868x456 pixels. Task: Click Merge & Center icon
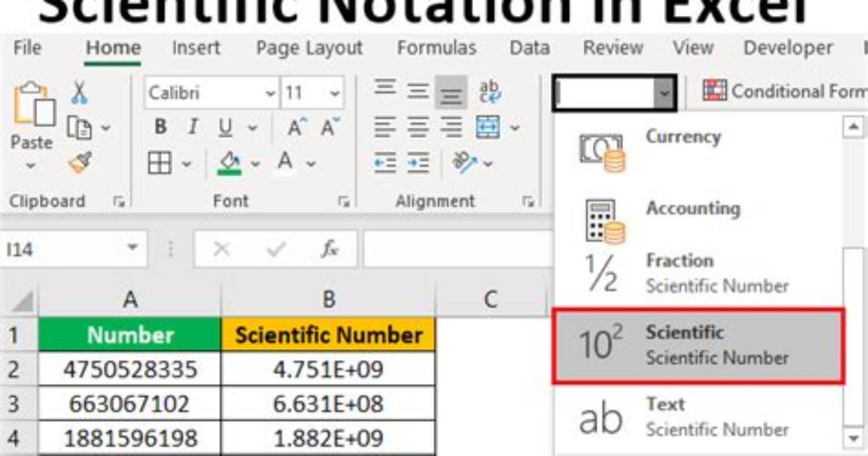click(488, 128)
